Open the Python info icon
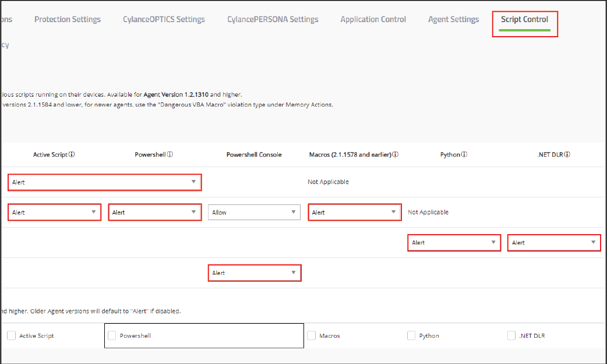The width and height of the screenshot is (607, 364). point(464,154)
